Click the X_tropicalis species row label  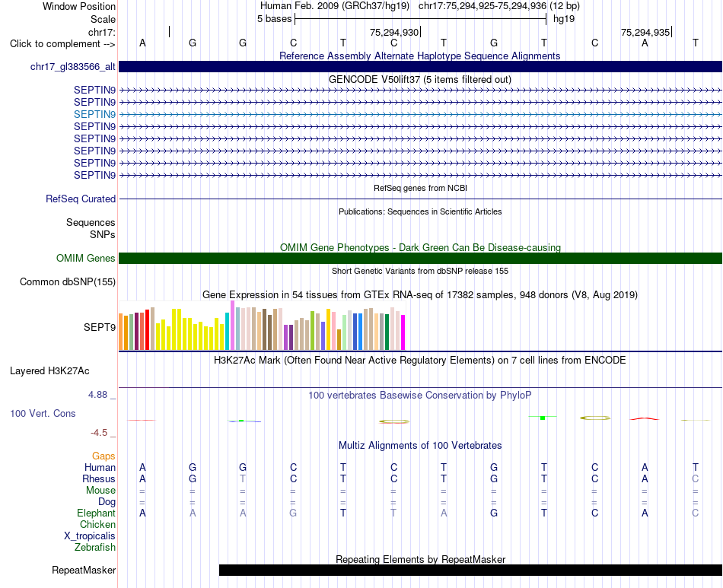pyautogui.click(x=90, y=536)
